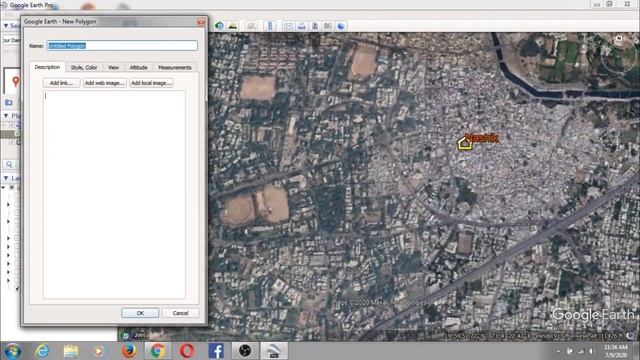Click the 2001 historical imagery indicator
Screen dimensions: 640x360
click(140, 335)
